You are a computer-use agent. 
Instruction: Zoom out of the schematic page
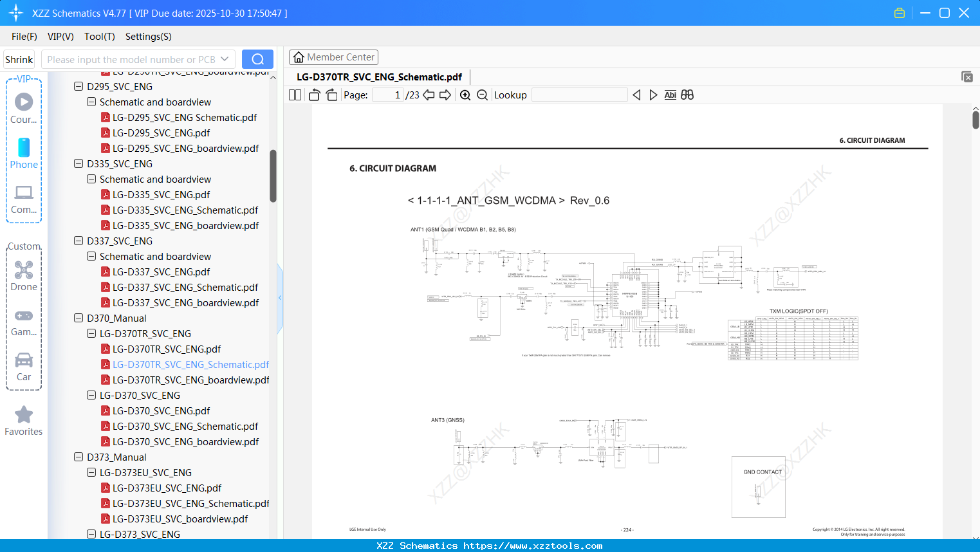pyautogui.click(x=482, y=95)
